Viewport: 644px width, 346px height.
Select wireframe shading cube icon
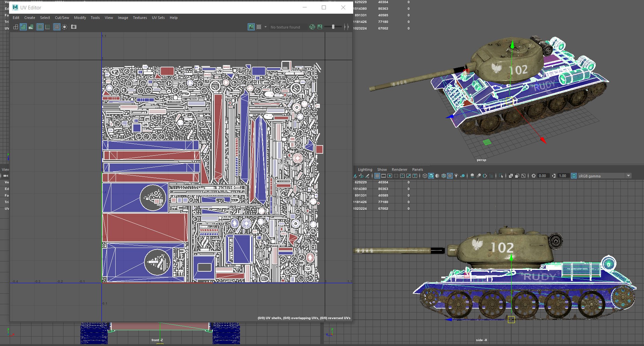pyautogui.click(x=425, y=176)
